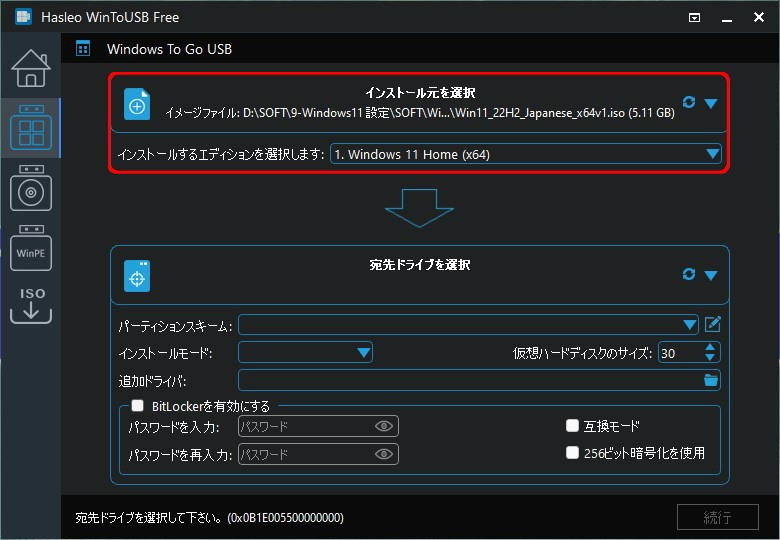Open the Windows edition selection dropdown
Screen dimensions: 780x540
click(526, 154)
